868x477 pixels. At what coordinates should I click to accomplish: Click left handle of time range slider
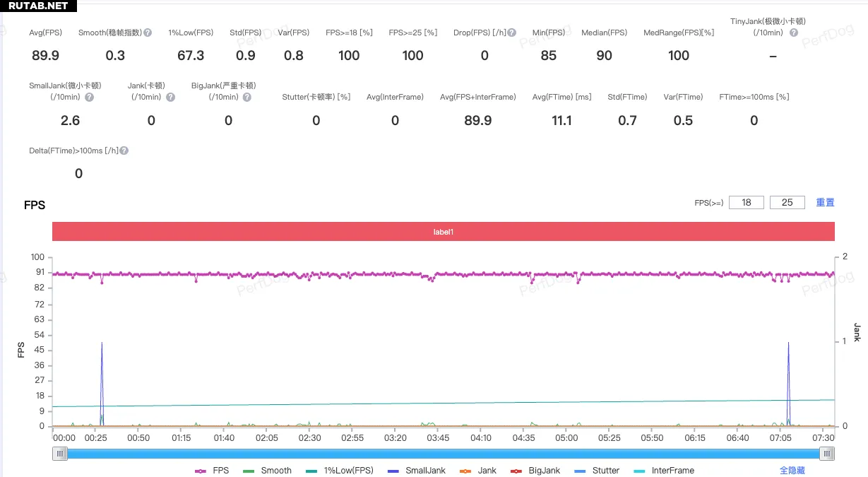60,454
